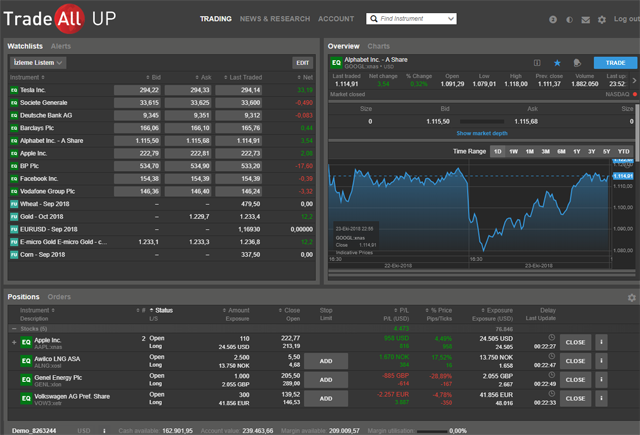Select the 1D time range
Image resolution: width=640 pixels, height=435 pixels.
pyautogui.click(x=498, y=151)
